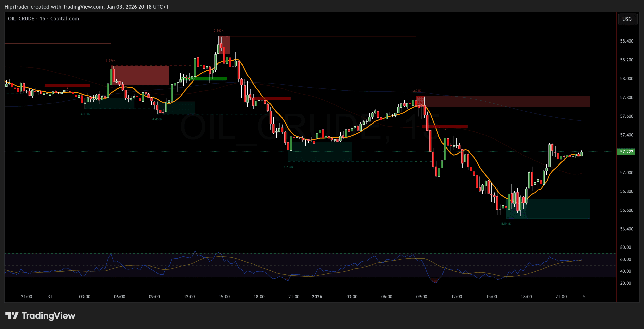Open the USD currency selector
This screenshot has height=329, width=644.
pos(627,19)
